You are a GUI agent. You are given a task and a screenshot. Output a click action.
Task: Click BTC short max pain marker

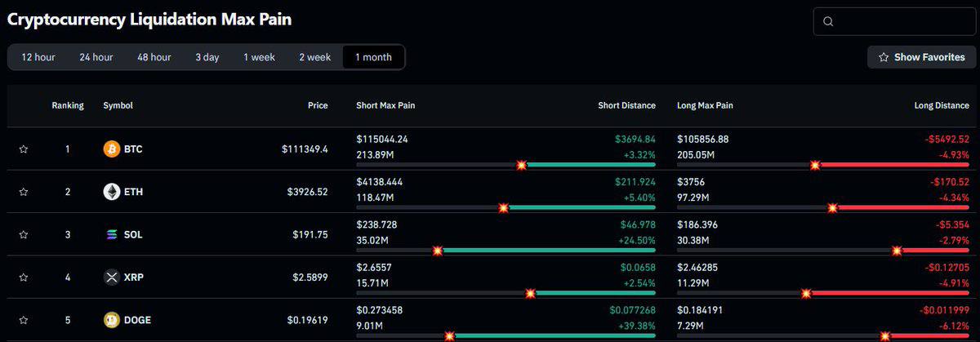522,165
